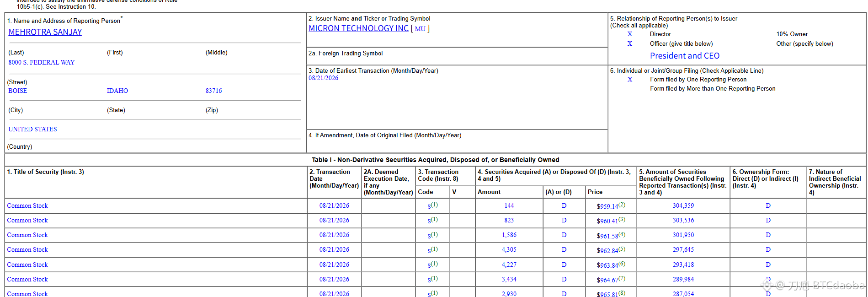The width and height of the screenshot is (868, 297).
Task: Click Form filed by More than One Reporting Person
Action: pos(713,89)
